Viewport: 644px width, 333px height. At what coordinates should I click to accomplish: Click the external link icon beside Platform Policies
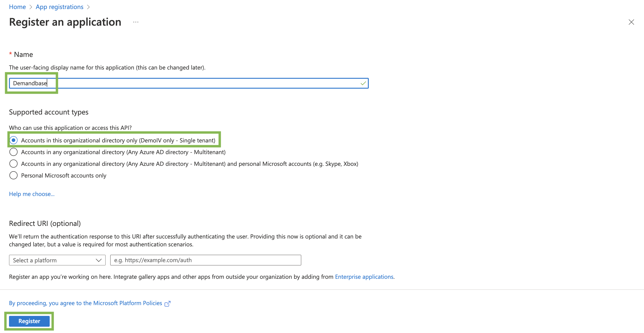click(x=168, y=304)
